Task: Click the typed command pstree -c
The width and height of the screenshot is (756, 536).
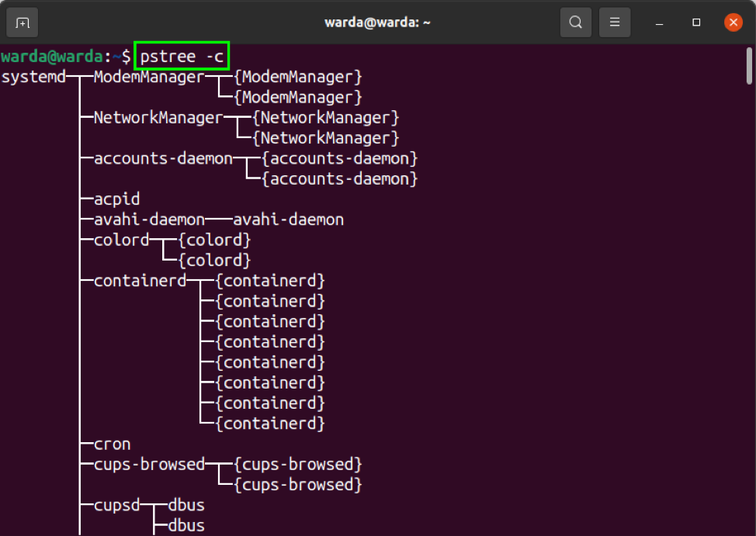Action: (x=182, y=57)
